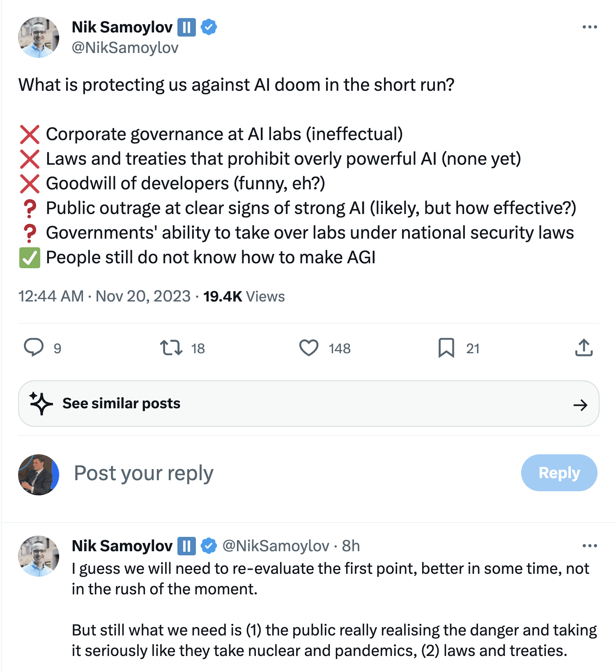Click the blue verified badge in the post header
The image size is (616, 672).
tap(209, 28)
